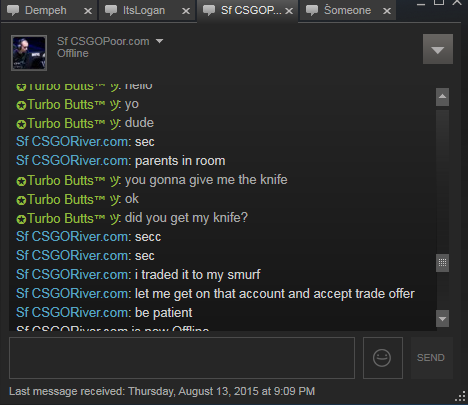Click the Sf CSGOPoor.com profile name
The height and width of the screenshot is (405, 468).
(103, 41)
